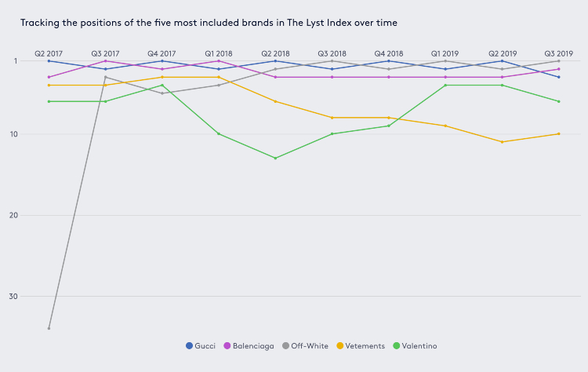Select the Valentino lowest point at Q2 2018
Image resolution: width=588 pixels, height=372 pixels.
(x=276, y=158)
